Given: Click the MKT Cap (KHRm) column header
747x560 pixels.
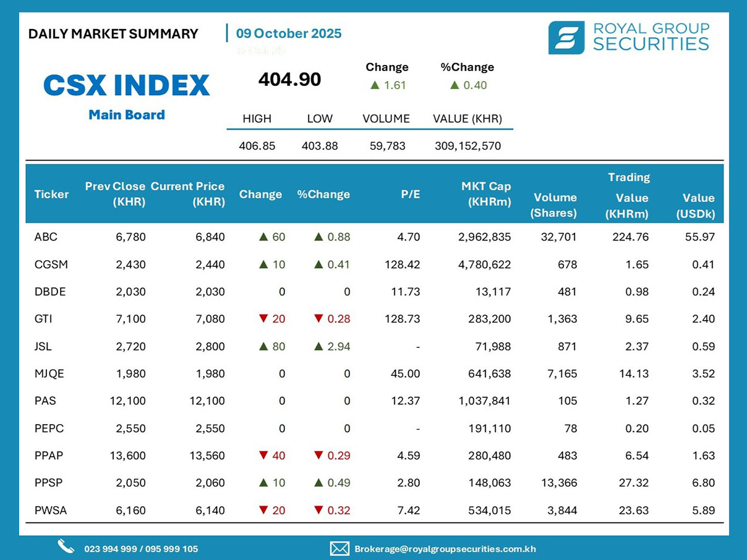Looking at the screenshot, I should click(486, 194).
